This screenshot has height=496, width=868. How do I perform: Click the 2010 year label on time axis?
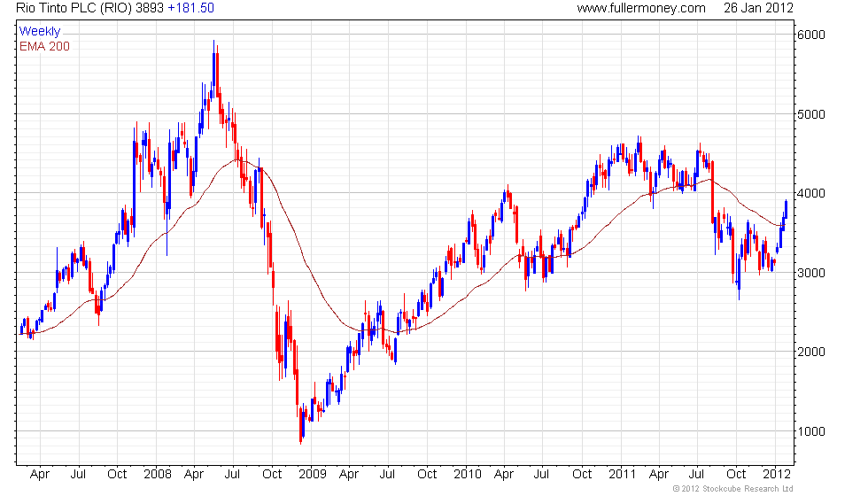[x=468, y=475]
